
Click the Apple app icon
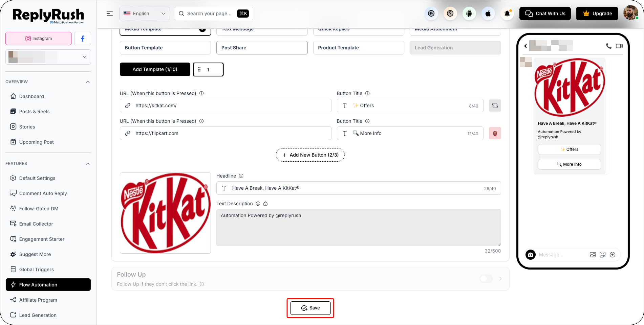[x=488, y=14]
